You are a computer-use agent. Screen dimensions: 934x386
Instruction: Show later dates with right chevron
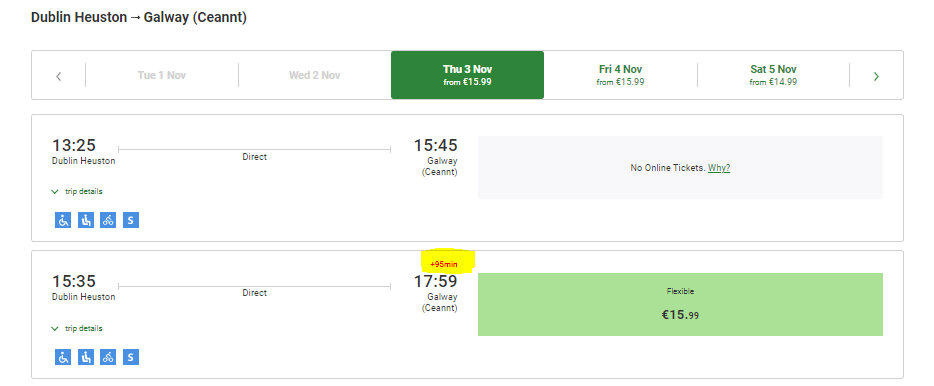pyautogui.click(x=876, y=76)
